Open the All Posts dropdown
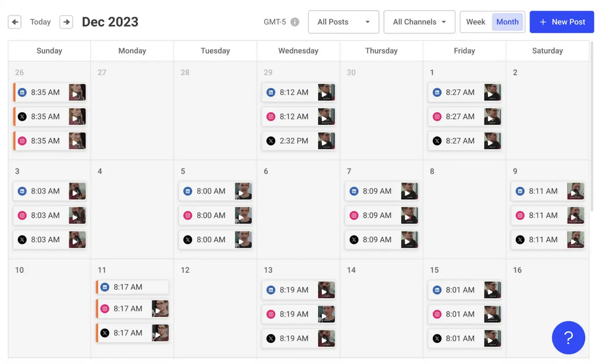 (x=343, y=22)
